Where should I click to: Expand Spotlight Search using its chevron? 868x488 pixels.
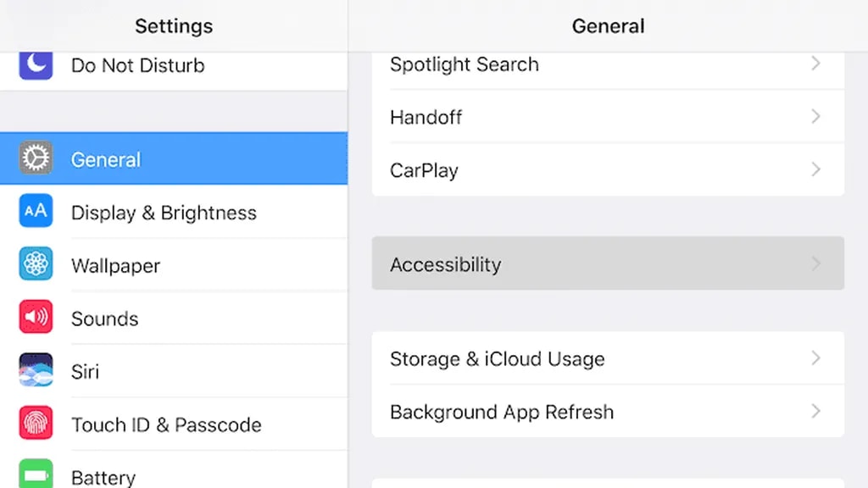pos(815,64)
